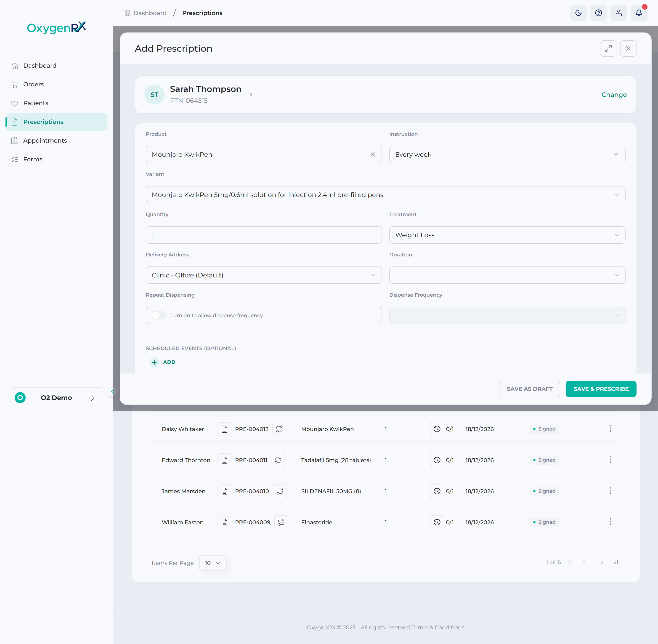Collapse the sidebar with the arrow handle
The image size is (658, 644).
[x=112, y=392]
